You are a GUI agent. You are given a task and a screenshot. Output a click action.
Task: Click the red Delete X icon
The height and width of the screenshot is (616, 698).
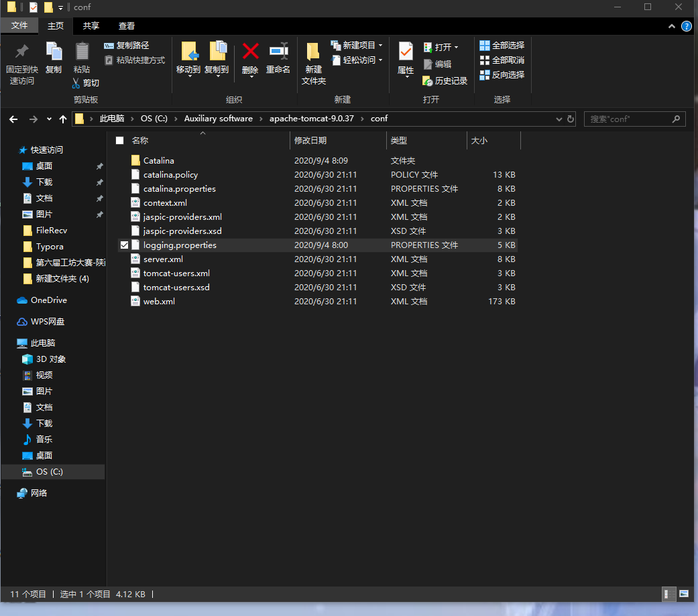[x=250, y=51]
